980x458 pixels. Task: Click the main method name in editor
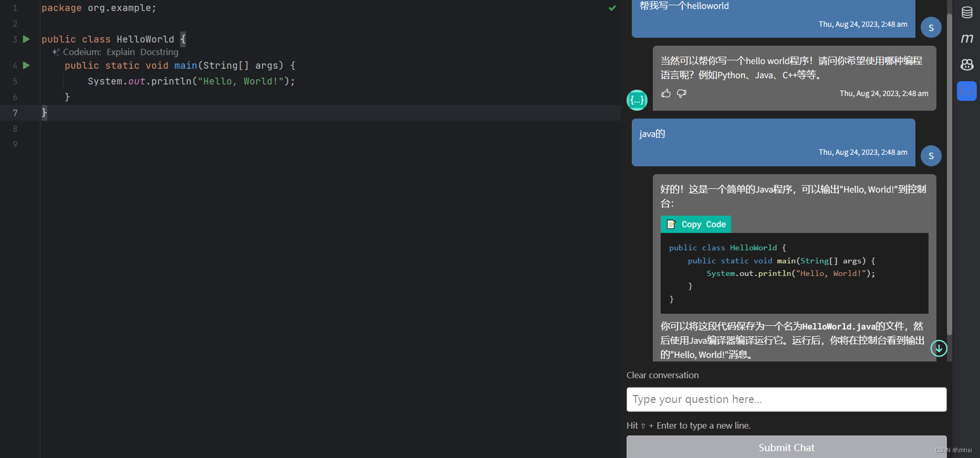click(185, 66)
